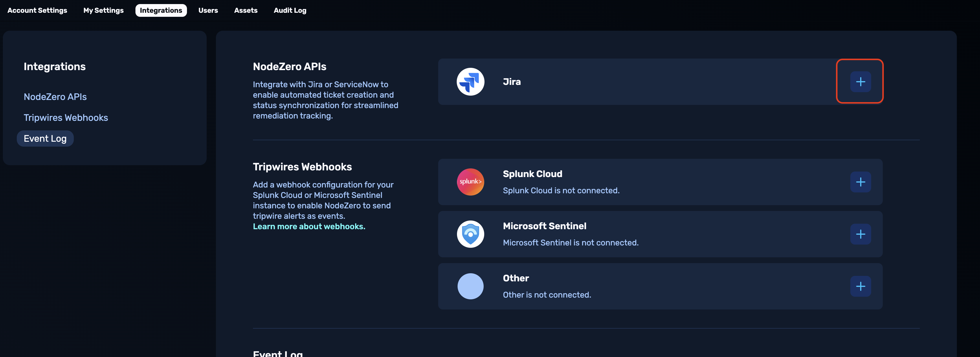
Task: Click the Other webhook circle icon
Action: click(470, 286)
